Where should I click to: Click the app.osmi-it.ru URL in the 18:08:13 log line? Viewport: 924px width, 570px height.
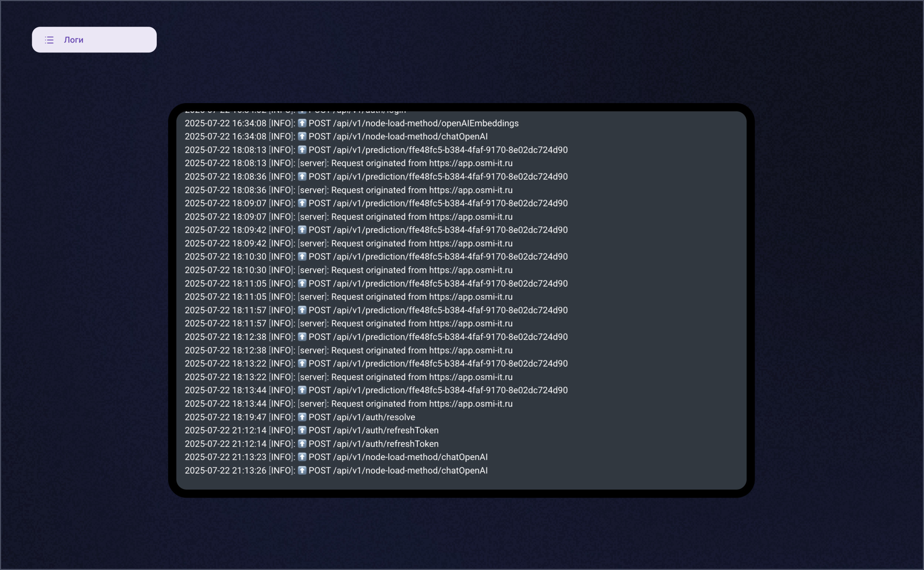[x=471, y=163]
